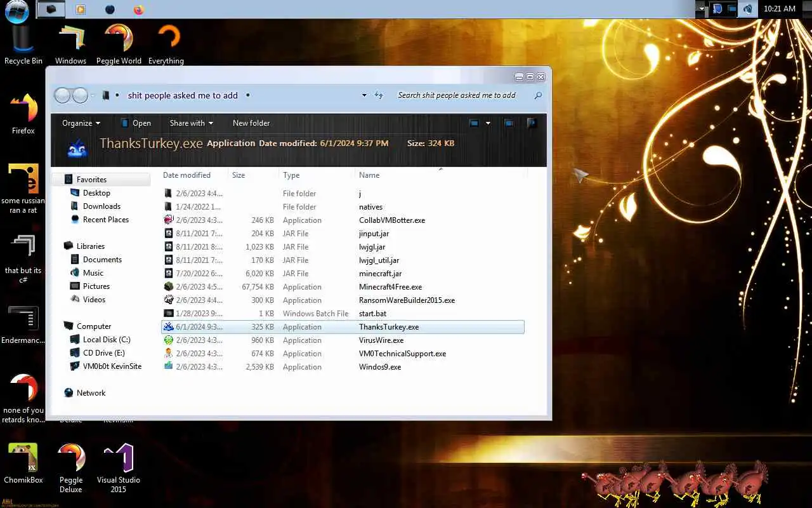
Task: Open Desktop under Favorites
Action: click(x=96, y=193)
